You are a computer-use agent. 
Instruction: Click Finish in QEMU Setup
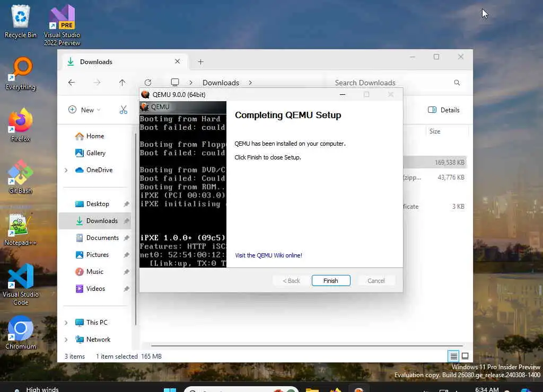point(331,281)
